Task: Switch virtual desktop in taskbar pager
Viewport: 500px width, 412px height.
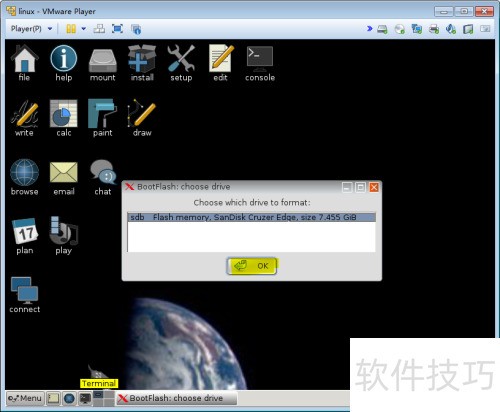Action: tap(104, 398)
